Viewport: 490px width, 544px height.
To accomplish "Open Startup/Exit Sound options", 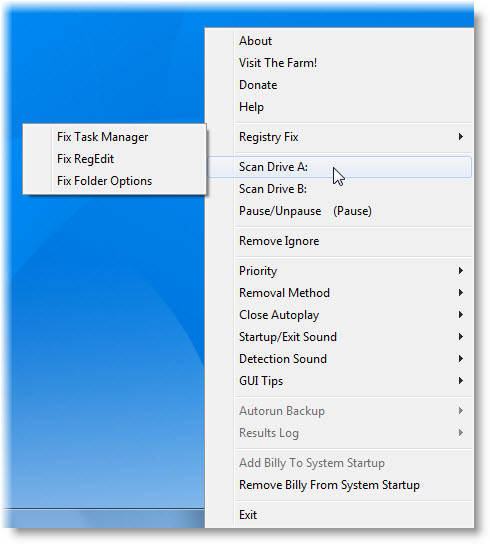I will pyautogui.click(x=339, y=337).
